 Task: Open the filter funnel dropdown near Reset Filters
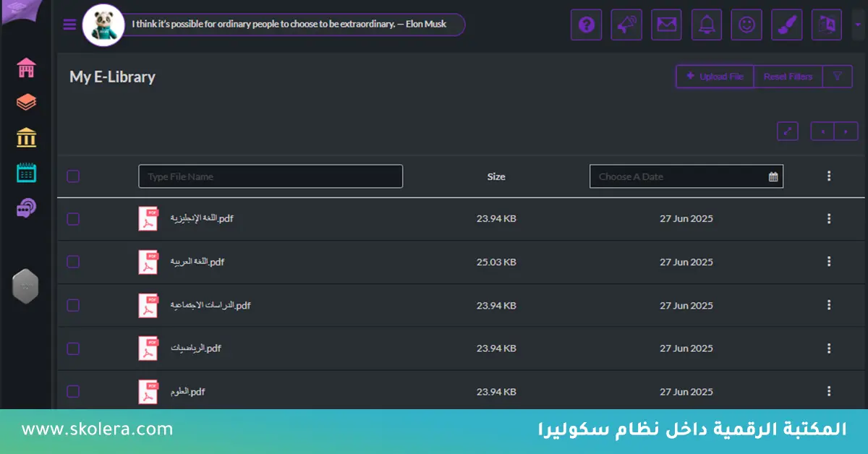pyautogui.click(x=838, y=77)
